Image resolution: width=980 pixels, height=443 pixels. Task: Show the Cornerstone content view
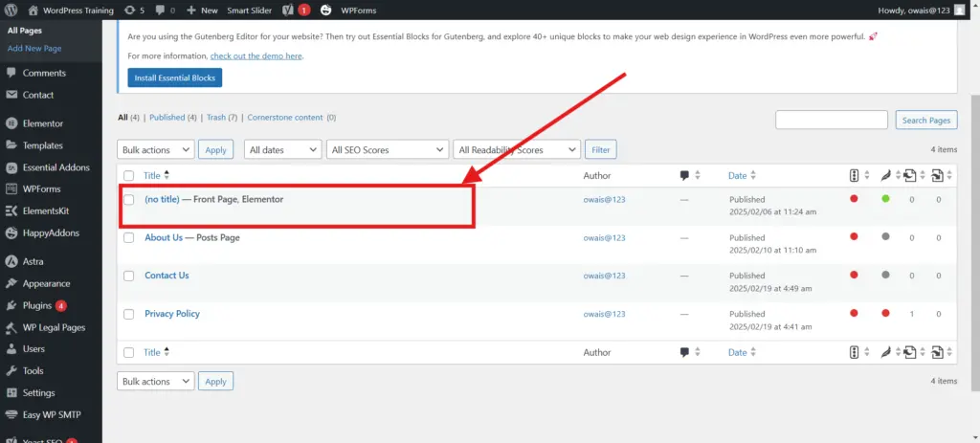[x=291, y=118]
